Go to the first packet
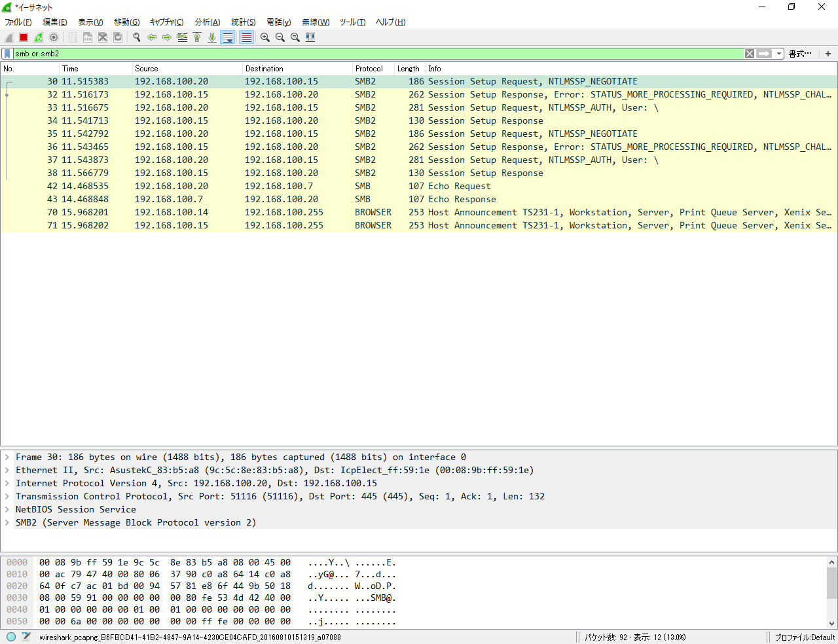This screenshot has width=838, height=644. (197, 37)
